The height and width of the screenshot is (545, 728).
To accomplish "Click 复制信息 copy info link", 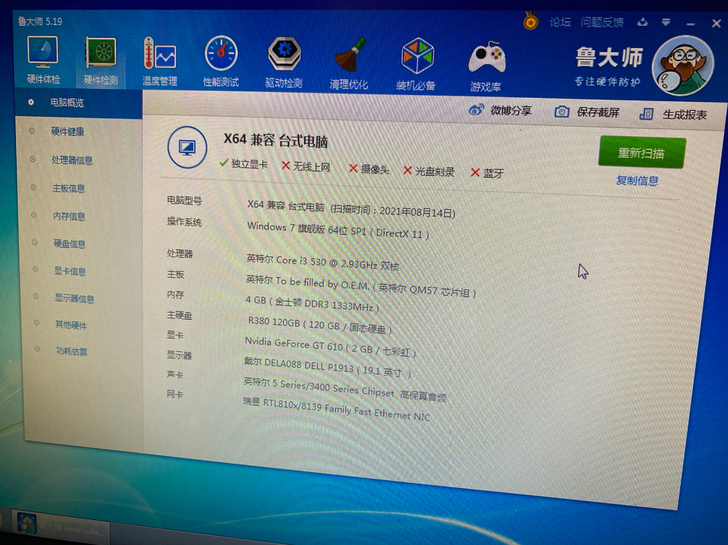I will 637,180.
